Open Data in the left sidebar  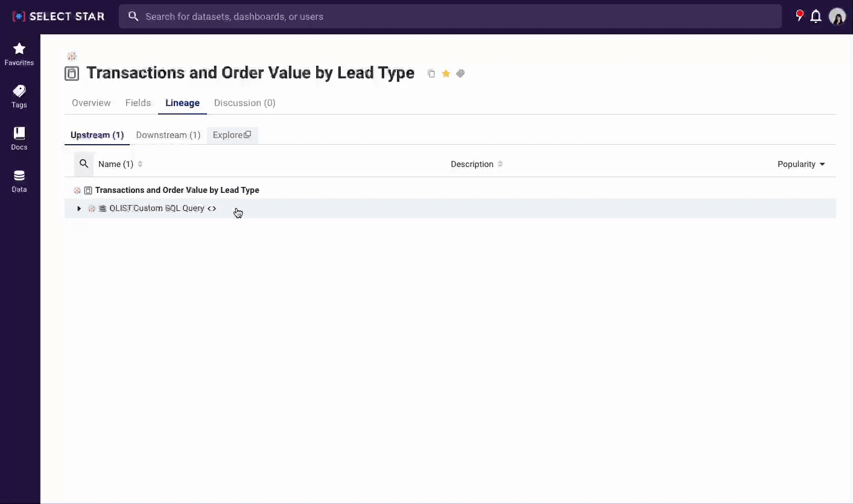19,180
